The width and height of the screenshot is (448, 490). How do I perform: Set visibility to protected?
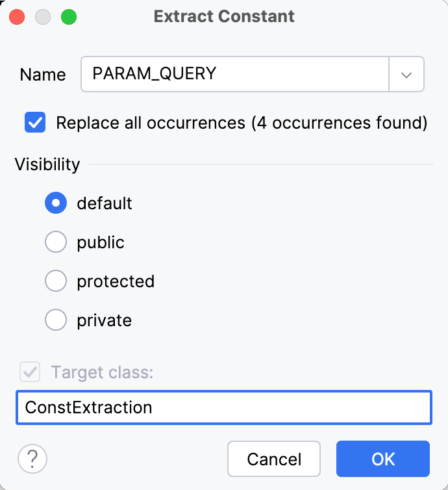[x=56, y=281]
